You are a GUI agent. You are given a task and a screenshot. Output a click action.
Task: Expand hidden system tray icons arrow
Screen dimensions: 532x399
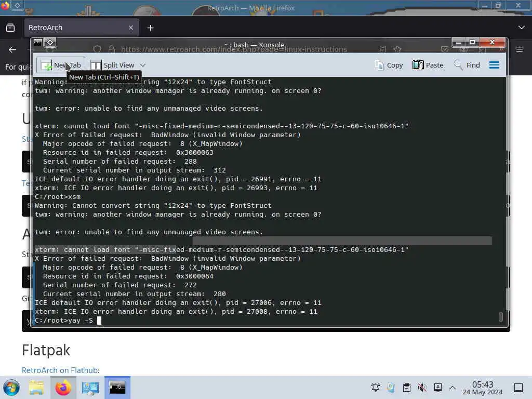click(x=453, y=387)
